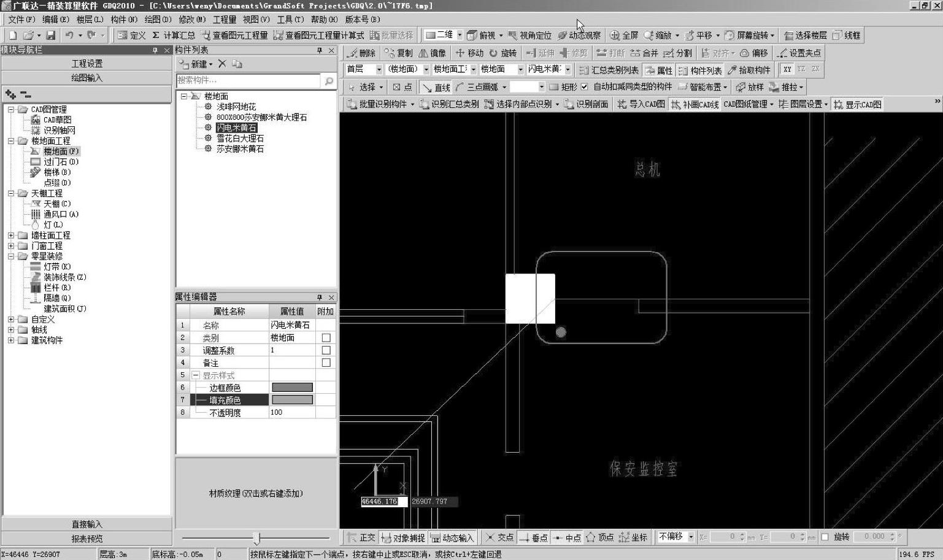Click 复制 copy tool
The image size is (943, 560).
[x=399, y=53]
